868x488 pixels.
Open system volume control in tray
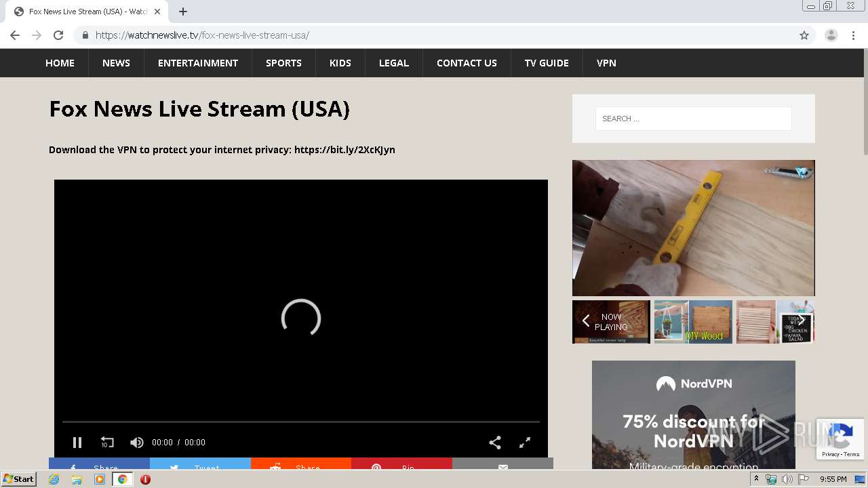787,479
